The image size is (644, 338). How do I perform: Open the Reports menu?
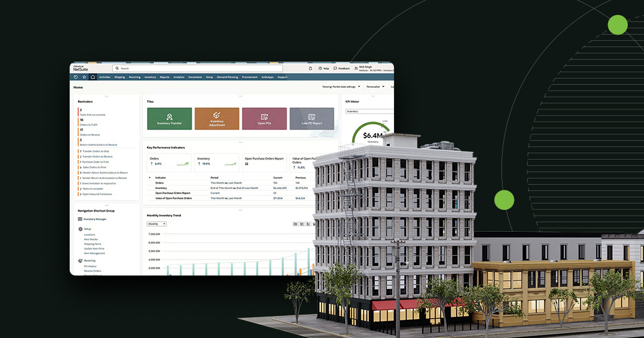point(165,77)
